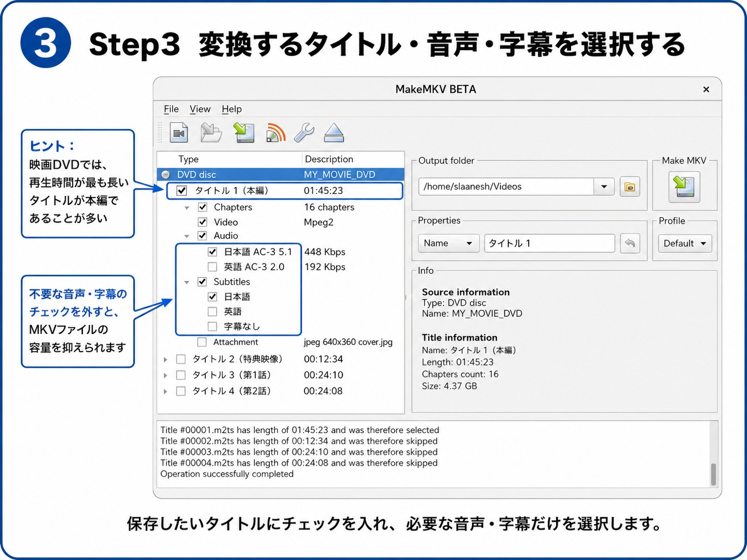Viewport: 747px width, 560px height.
Task: Click the log panel vertical scrollbar
Action: 713,454
